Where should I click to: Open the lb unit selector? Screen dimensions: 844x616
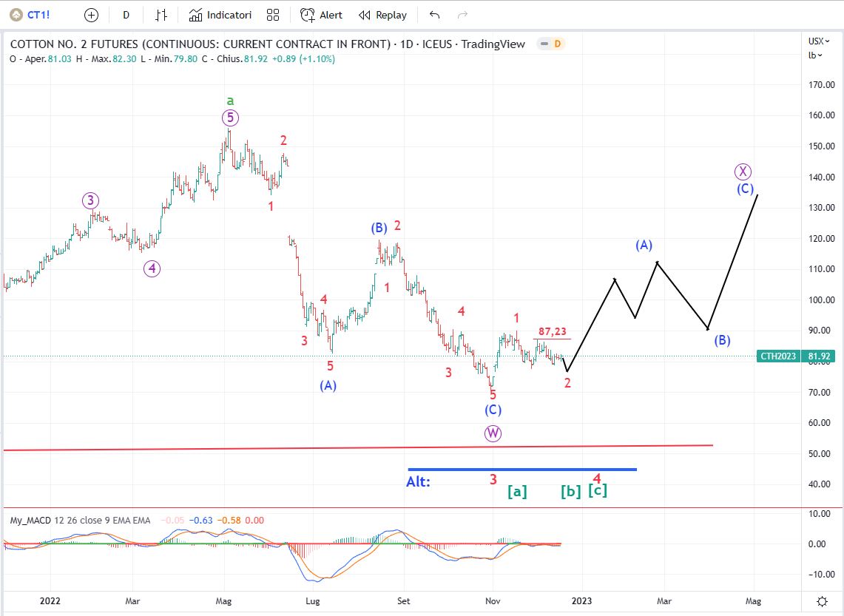[x=814, y=55]
